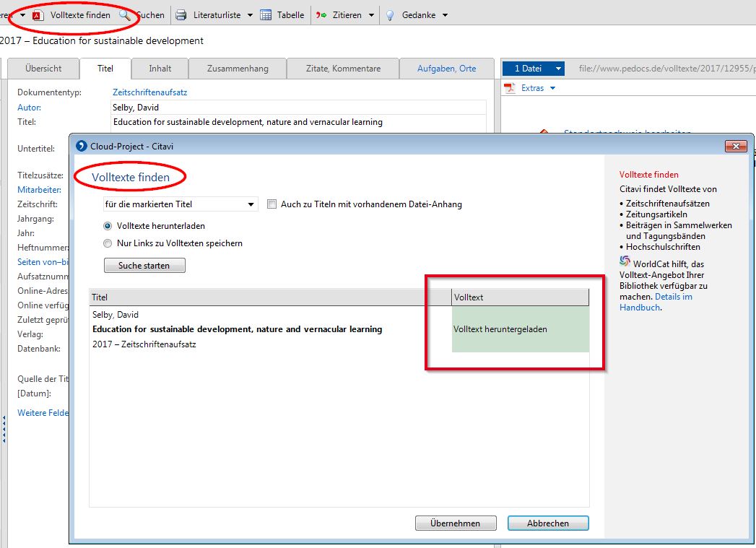The width and height of the screenshot is (756, 548).
Task: Click the 'Hochschulschriften' bullet in help panel
Action: (663, 247)
